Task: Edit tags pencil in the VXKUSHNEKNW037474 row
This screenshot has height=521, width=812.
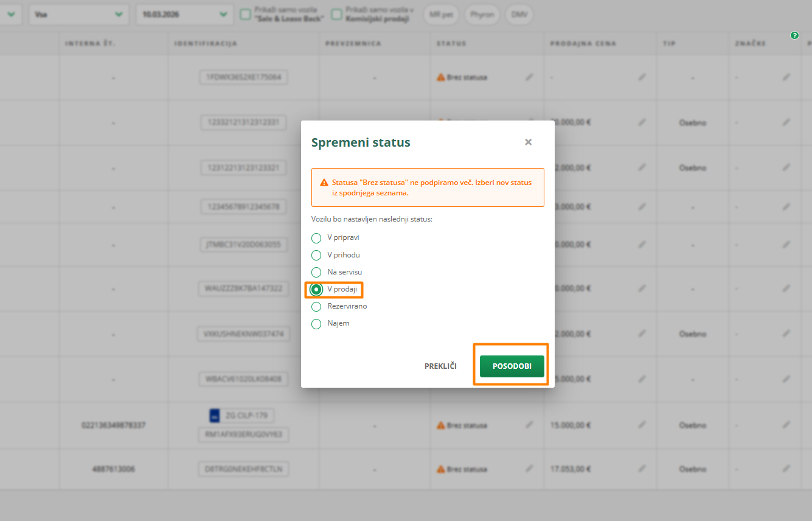Action: coord(786,334)
